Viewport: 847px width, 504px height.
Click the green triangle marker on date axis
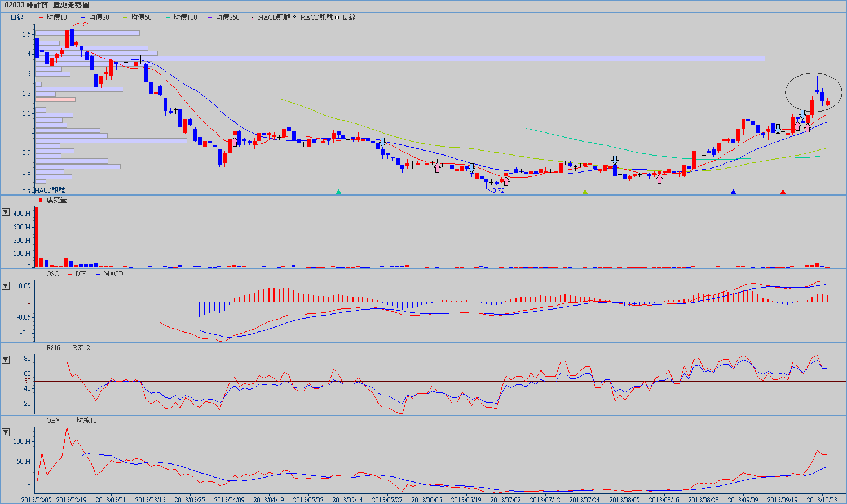[585, 192]
